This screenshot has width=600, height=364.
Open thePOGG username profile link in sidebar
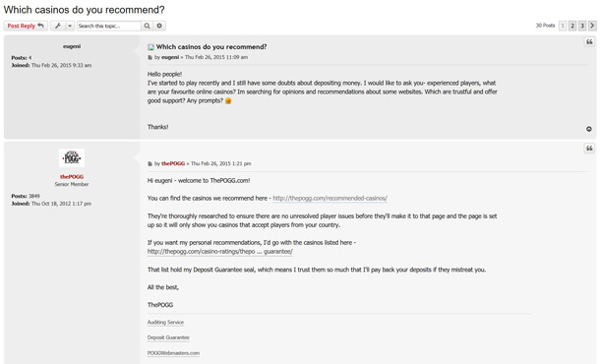point(72,176)
